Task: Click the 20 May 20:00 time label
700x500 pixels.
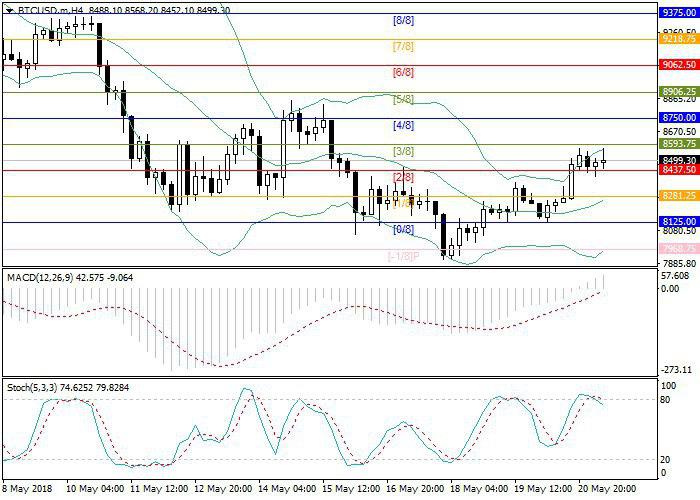Action: (x=608, y=488)
